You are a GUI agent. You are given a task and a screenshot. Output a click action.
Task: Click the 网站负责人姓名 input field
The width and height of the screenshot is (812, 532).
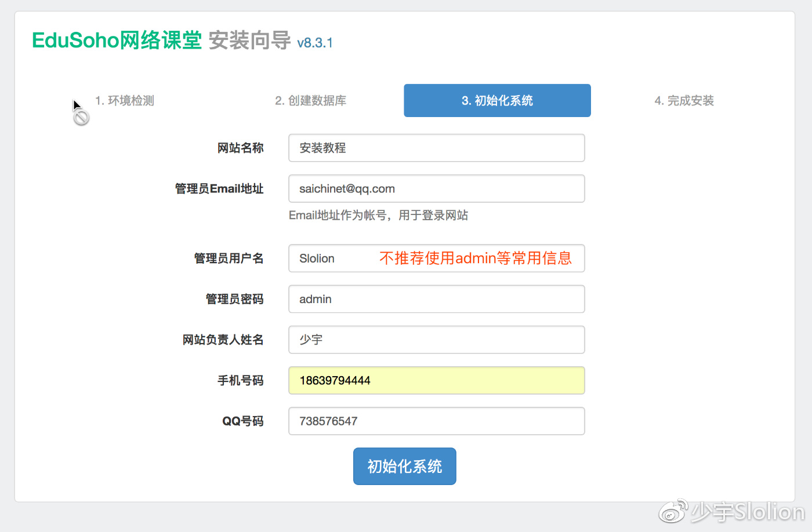[x=437, y=340]
